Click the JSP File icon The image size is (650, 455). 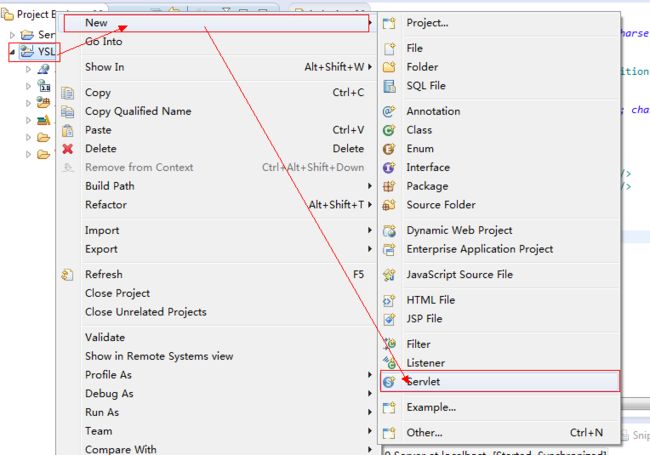[x=389, y=319]
